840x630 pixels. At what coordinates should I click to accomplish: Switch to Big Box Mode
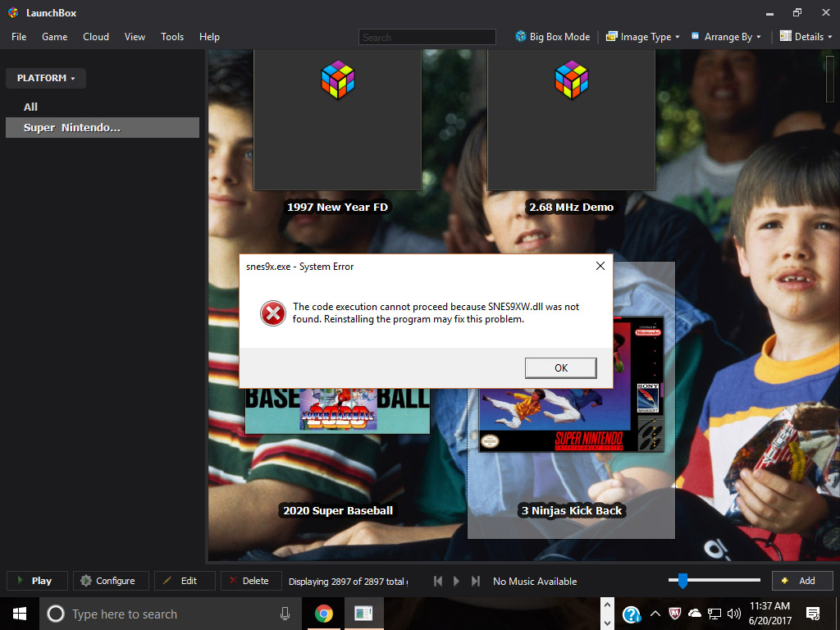tap(552, 36)
